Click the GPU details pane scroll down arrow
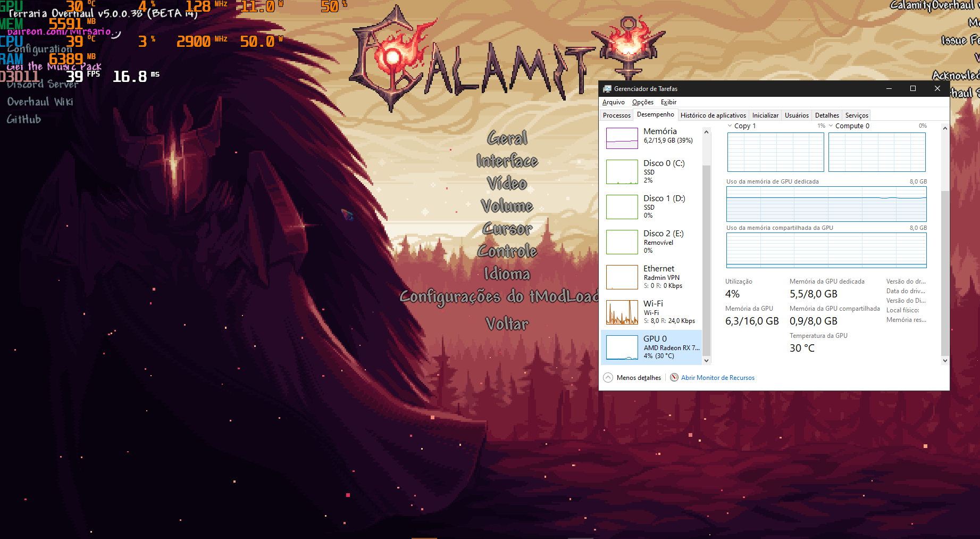980x539 pixels. 945,360
